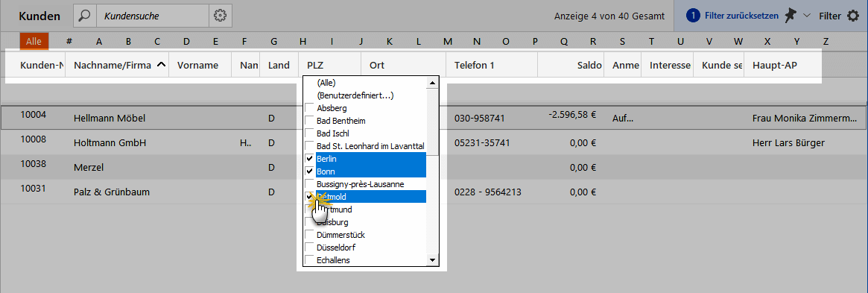
Task: Sort by Vorname column header
Action: (200, 65)
